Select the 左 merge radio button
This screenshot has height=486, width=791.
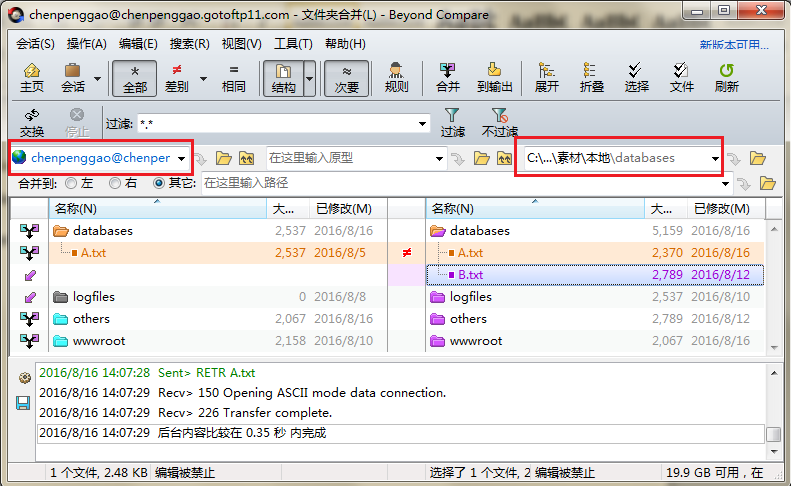71,183
